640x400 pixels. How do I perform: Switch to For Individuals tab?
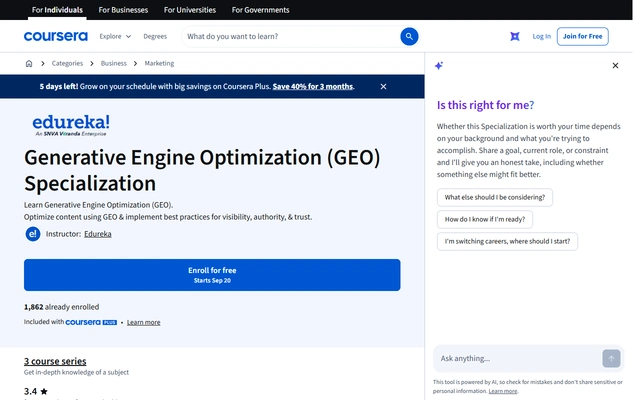coord(57,10)
